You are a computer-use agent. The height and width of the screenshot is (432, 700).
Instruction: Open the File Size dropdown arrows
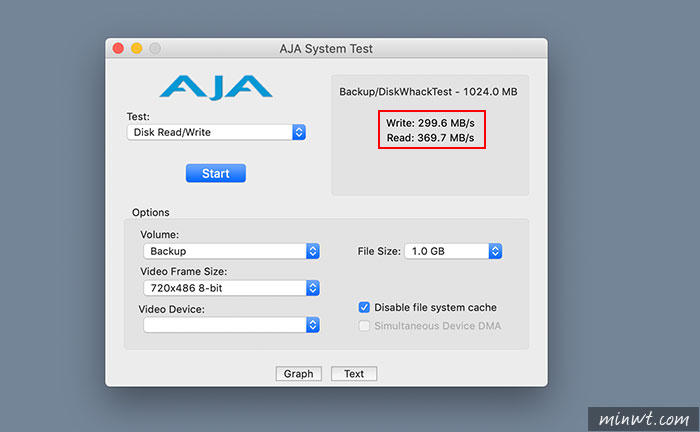[x=495, y=251]
